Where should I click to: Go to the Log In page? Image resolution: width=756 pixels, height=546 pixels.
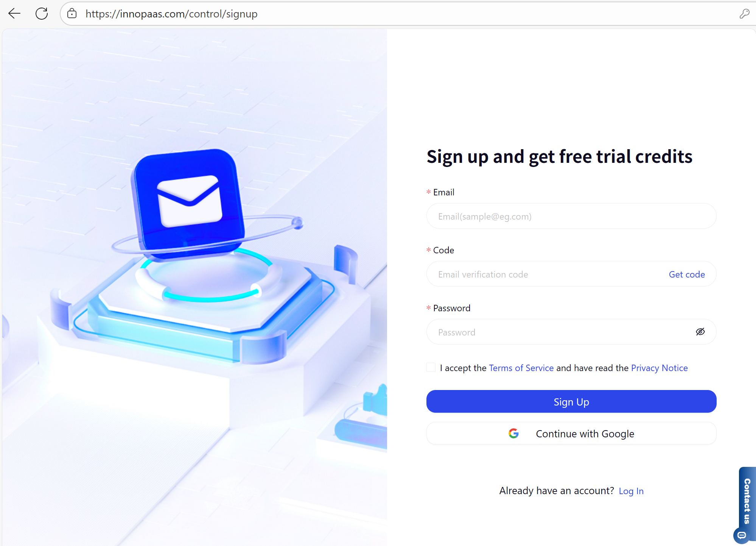point(631,491)
